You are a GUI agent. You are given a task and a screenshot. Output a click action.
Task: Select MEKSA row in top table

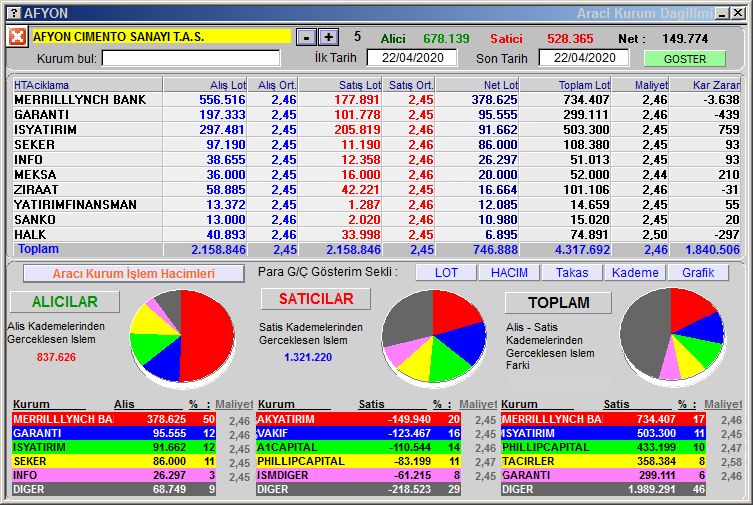point(376,175)
